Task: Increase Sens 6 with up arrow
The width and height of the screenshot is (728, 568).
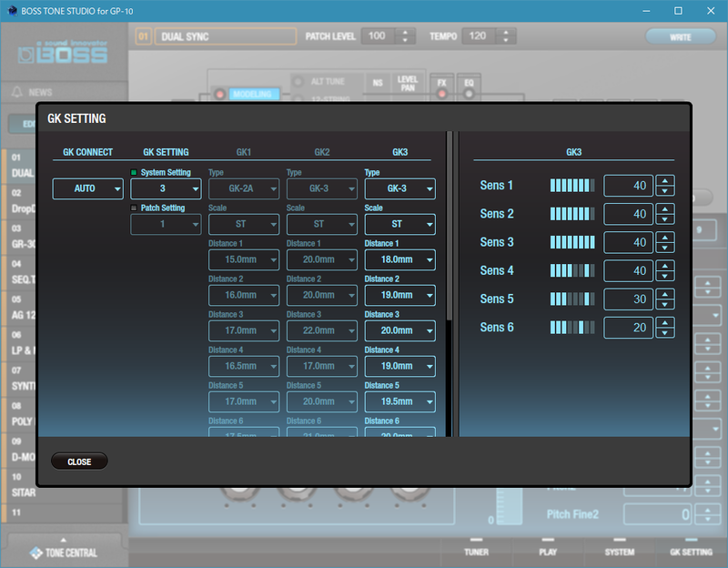Action: (x=665, y=322)
